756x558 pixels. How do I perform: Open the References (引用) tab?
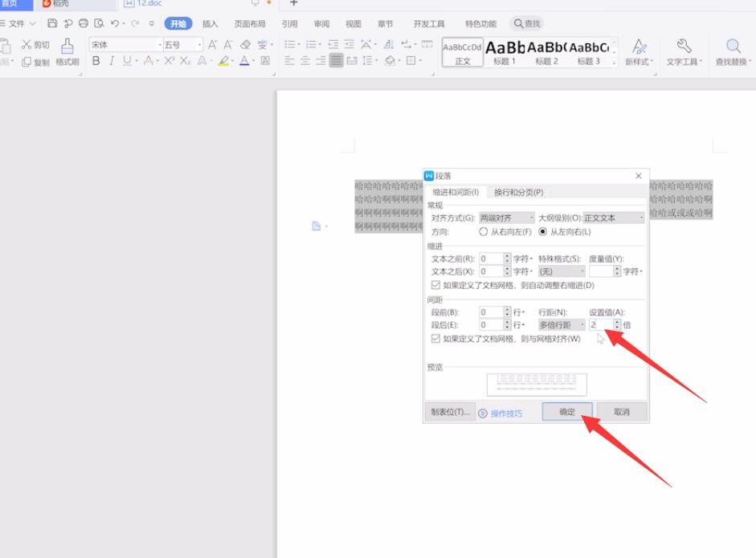pos(289,23)
